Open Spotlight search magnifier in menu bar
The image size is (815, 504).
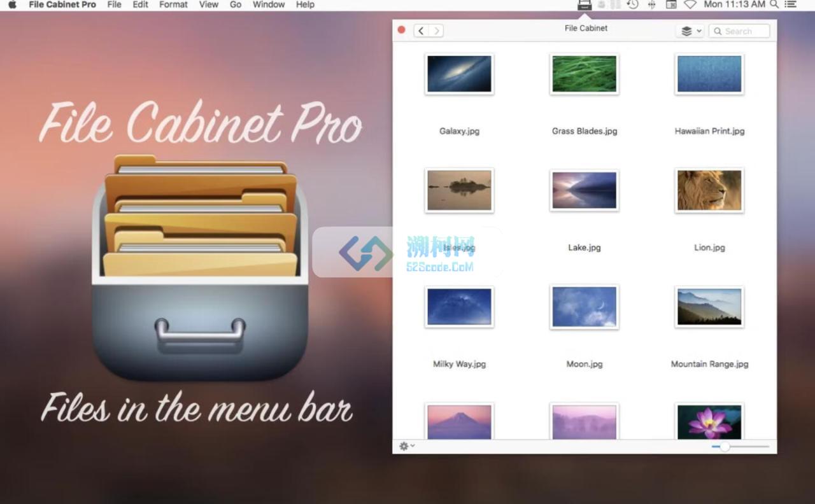pyautogui.click(x=774, y=4)
